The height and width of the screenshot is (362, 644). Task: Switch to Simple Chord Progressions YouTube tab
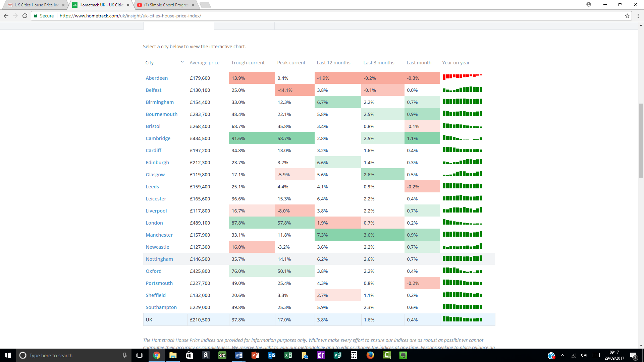point(166,5)
